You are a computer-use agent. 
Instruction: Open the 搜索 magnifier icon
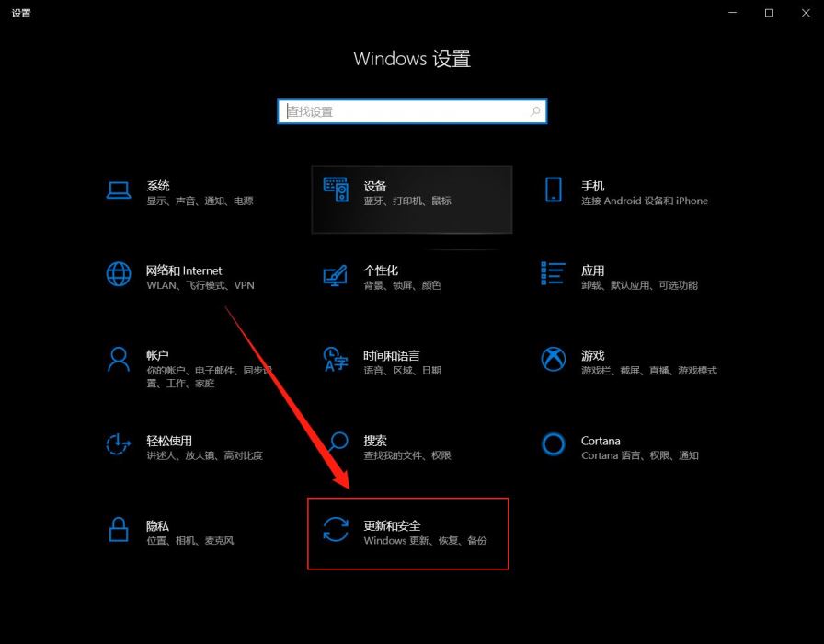338,443
